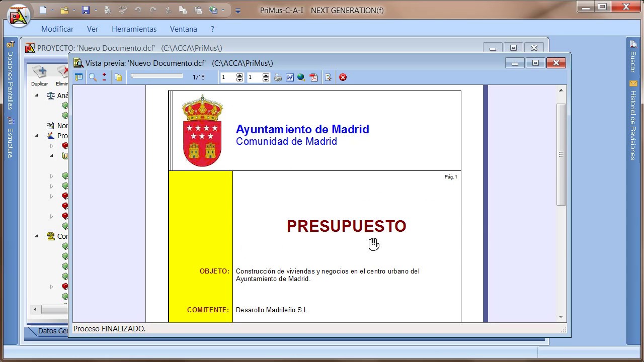Viewport: 644px width, 362px height.
Task: Click the red plus/minus zoom control in preview toolbar
Action: [104, 77]
